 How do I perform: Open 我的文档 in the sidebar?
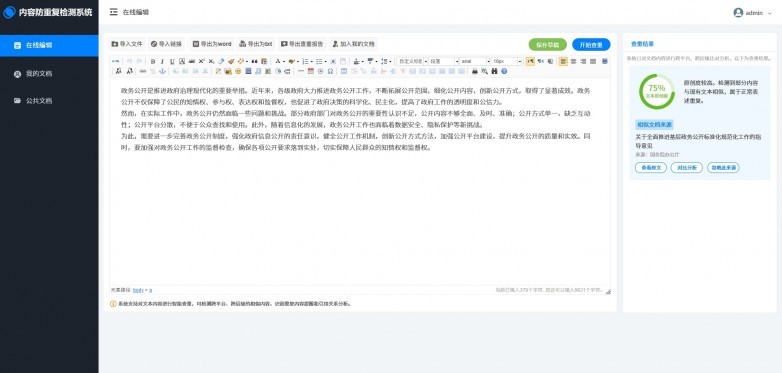click(x=49, y=74)
